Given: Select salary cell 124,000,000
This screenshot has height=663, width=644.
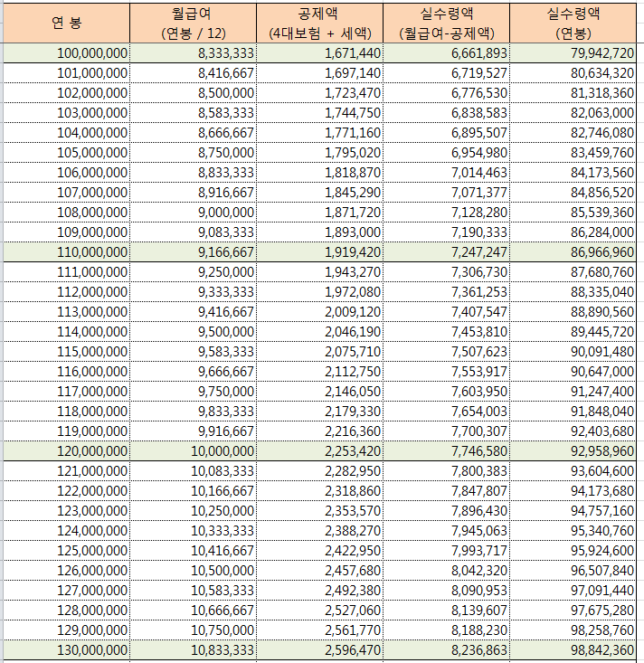Looking at the screenshot, I should [66, 530].
